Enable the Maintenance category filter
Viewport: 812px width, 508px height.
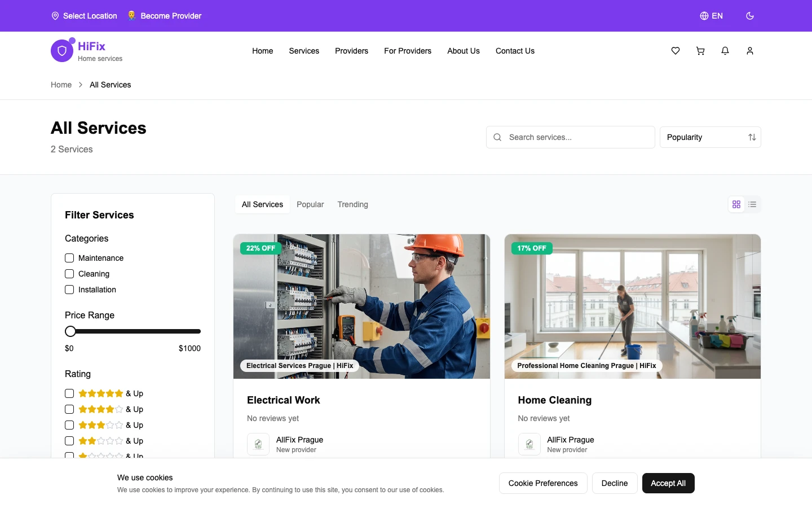[x=69, y=258]
